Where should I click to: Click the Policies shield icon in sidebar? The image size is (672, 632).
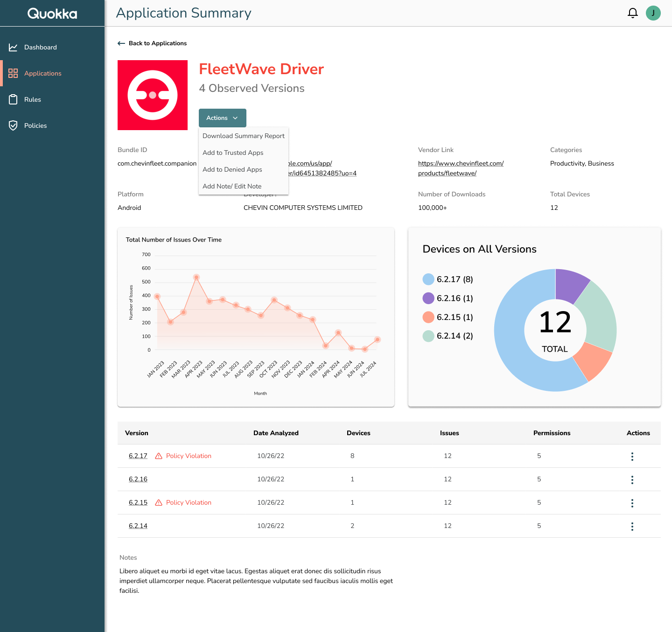click(13, 125)
